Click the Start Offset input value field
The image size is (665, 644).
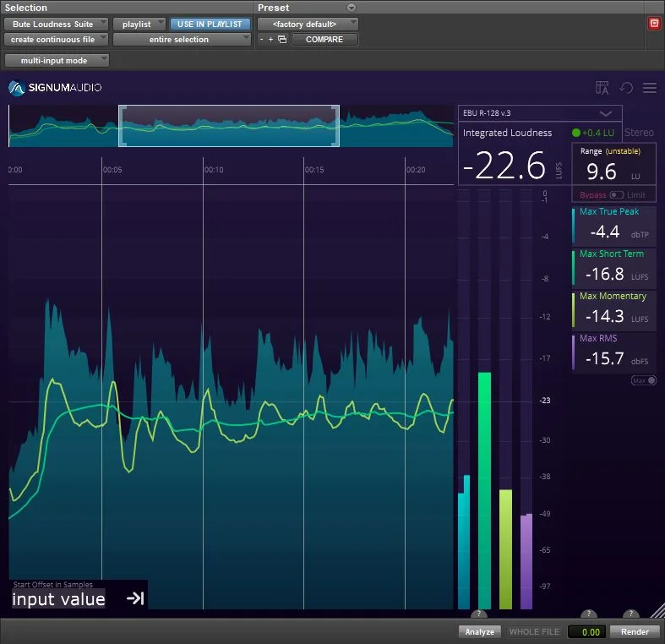[58, 599]
